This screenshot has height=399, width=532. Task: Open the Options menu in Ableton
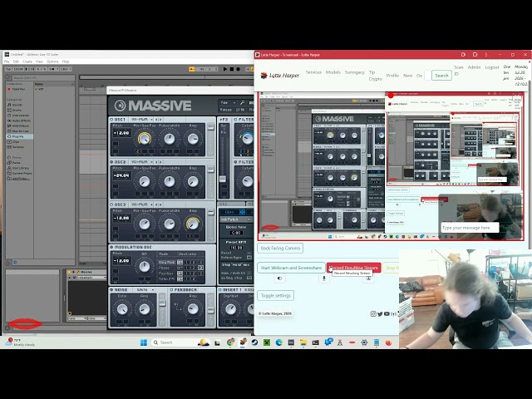coord(52,62)
